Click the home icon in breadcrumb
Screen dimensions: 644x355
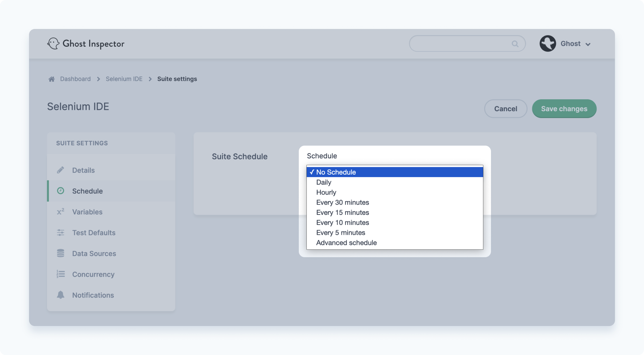click(51, 79)
